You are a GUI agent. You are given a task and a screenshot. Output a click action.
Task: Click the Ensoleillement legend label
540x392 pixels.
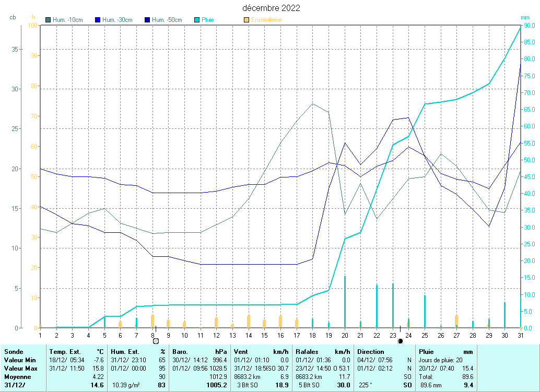click(266, 20)
